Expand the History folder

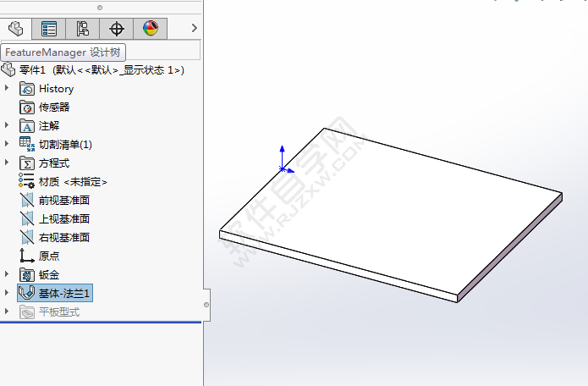click(x=8, y=88)
